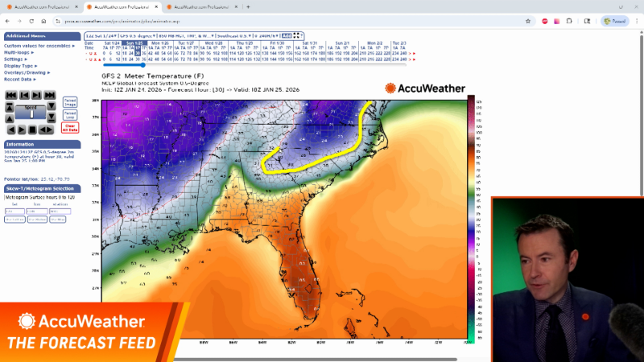Screen dimensions: 644x362
Task: Click the Reload Image button
Action: 70,101
